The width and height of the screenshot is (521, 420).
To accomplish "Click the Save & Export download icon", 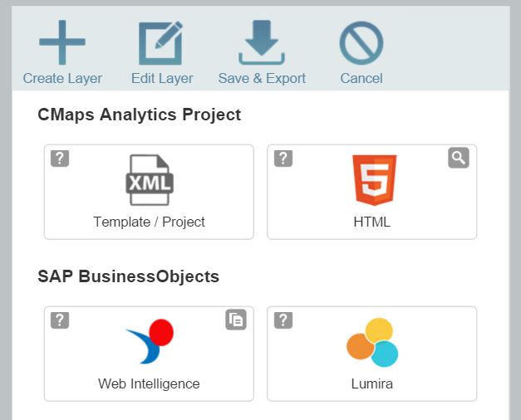I will click(x=262, y=42).
